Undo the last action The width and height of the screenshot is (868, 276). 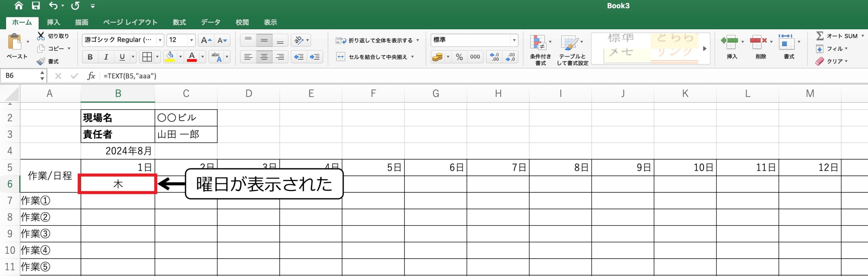point(53,5)
